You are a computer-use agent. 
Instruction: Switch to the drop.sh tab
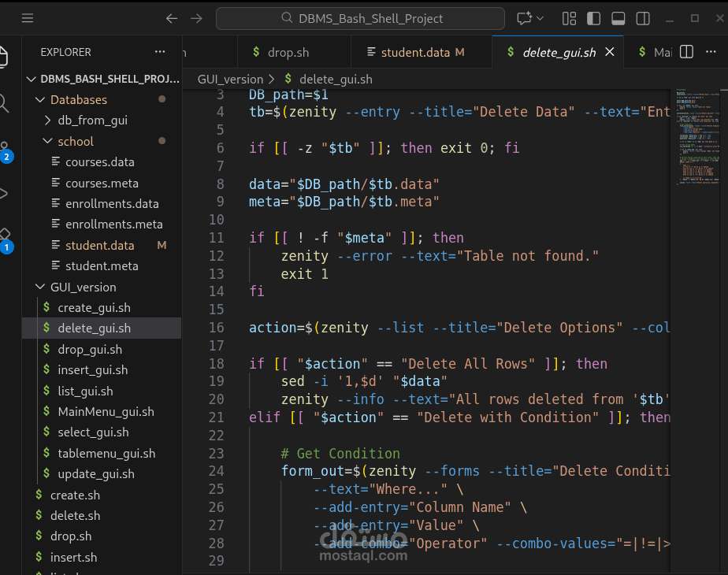click(x=288, y=53)
